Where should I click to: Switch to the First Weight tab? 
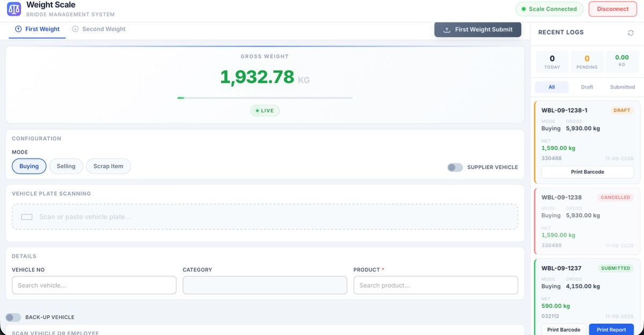(38, 29)
